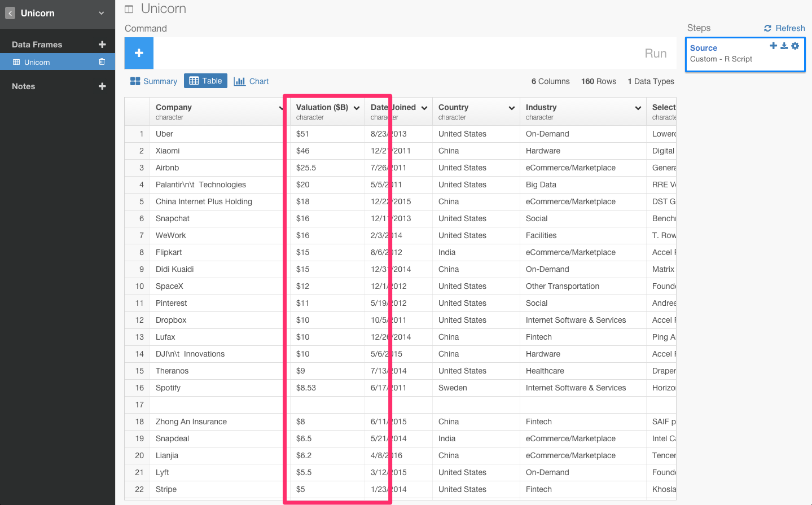Add a new data frame with the plus icon

pyautogui.click(x=102, y=45)
